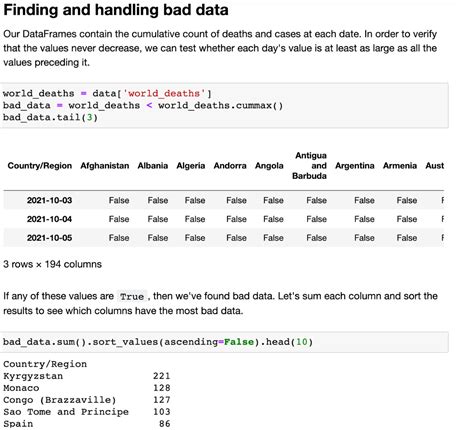Image resolution: width=474 pixels, height=430 pixels.
Task: Click the Kyrgyzstan output row
Action: point(87,376)
